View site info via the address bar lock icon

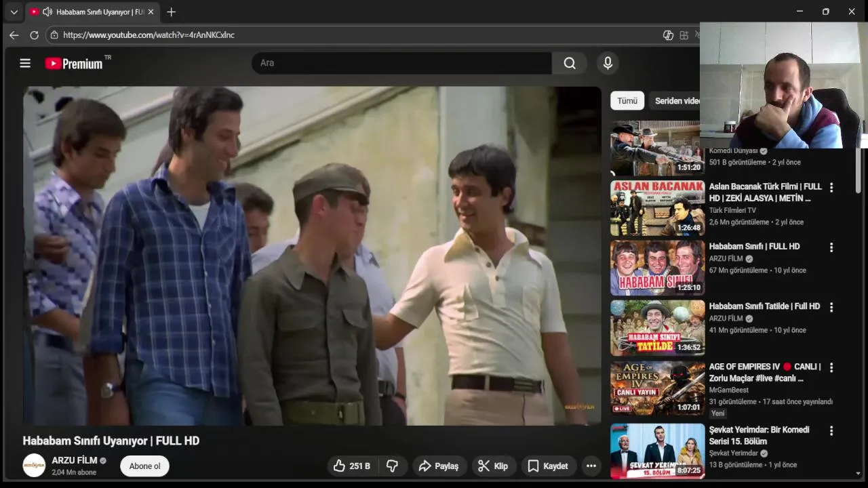tap(54, 35)
